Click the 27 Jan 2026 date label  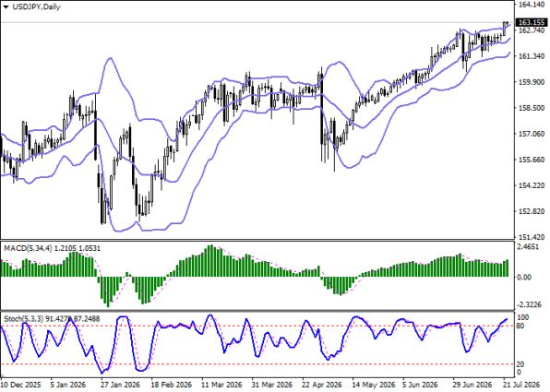121,385
